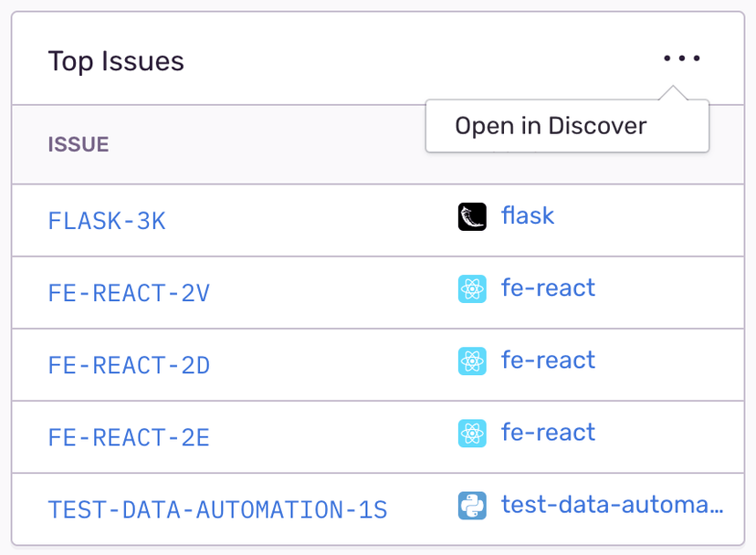756x555 pixels.
Task: Click the Flask logo avatar in the first row
Action: pos(471,215)
